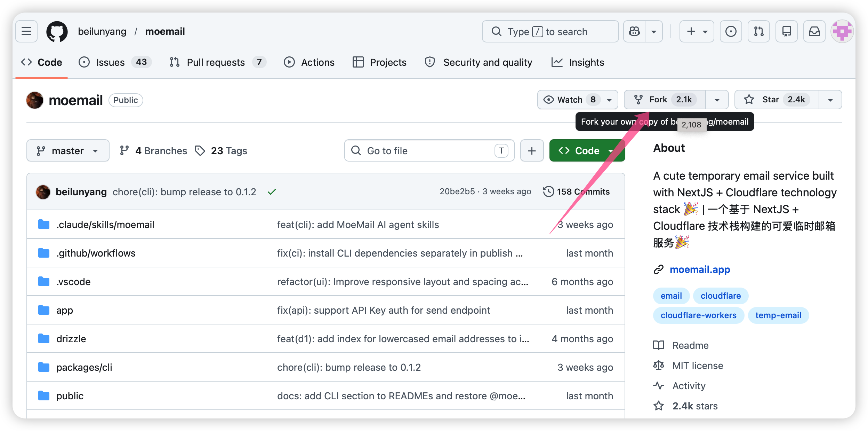Open the moemail.app website link
Screen dimensions: 868x431
point(699,269)
